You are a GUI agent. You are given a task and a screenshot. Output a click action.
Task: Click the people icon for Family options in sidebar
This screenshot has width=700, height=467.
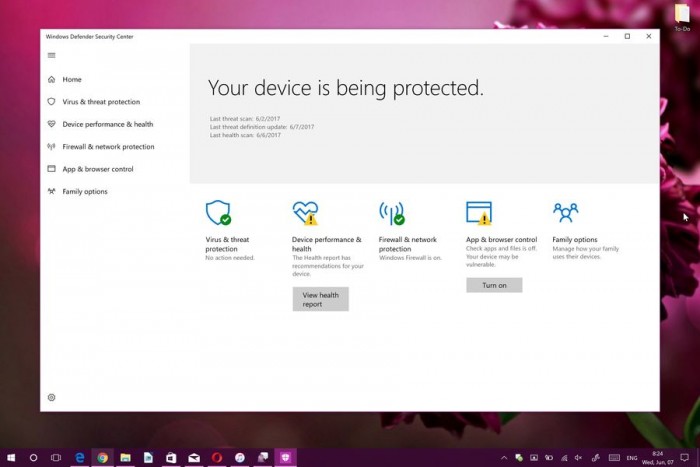51,191
